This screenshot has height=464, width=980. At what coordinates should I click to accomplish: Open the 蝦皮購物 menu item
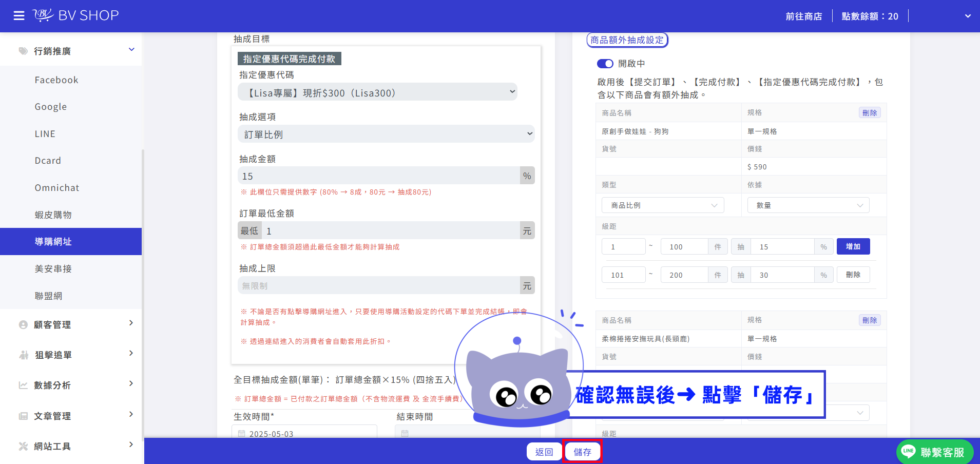tap(53, 215)
